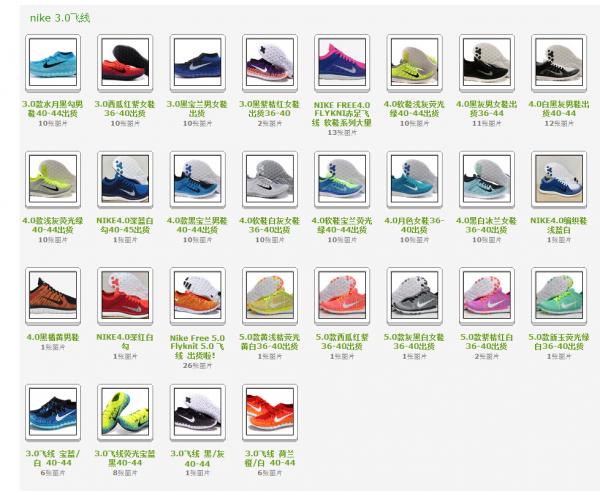Click the '4.0黑白冰兰女鞋36-40出货' title link

click(x=487, y=225)
